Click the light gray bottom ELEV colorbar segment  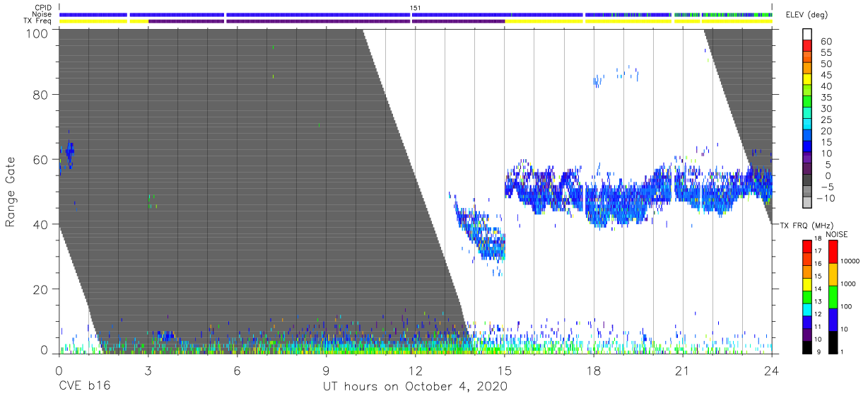(x=807, y=202)
